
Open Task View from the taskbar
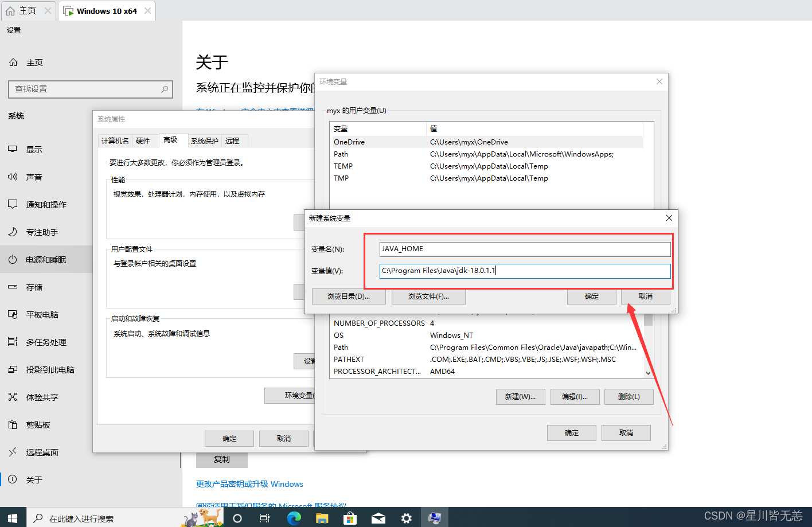(265, 518)
